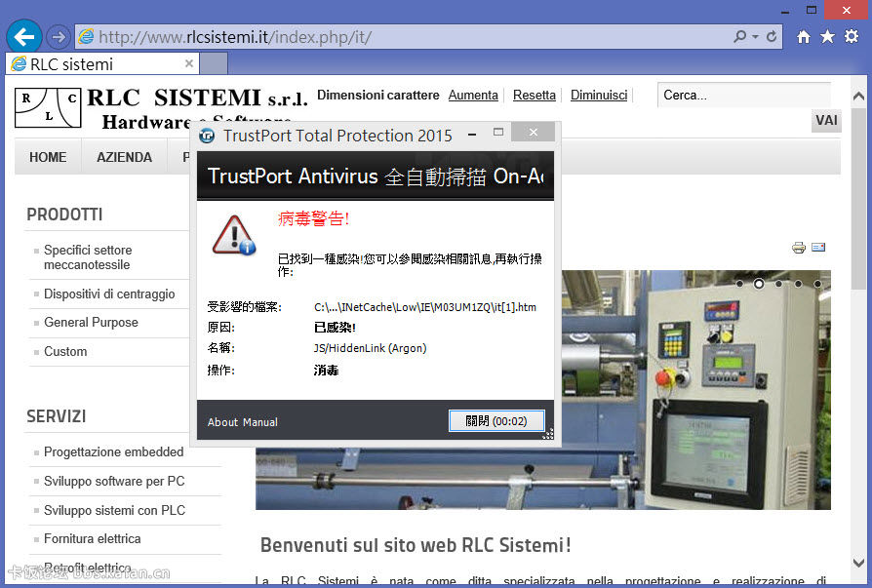Click the refresh icon in address bar
Screen dimensions: 872x588
[x=772, y=37]
